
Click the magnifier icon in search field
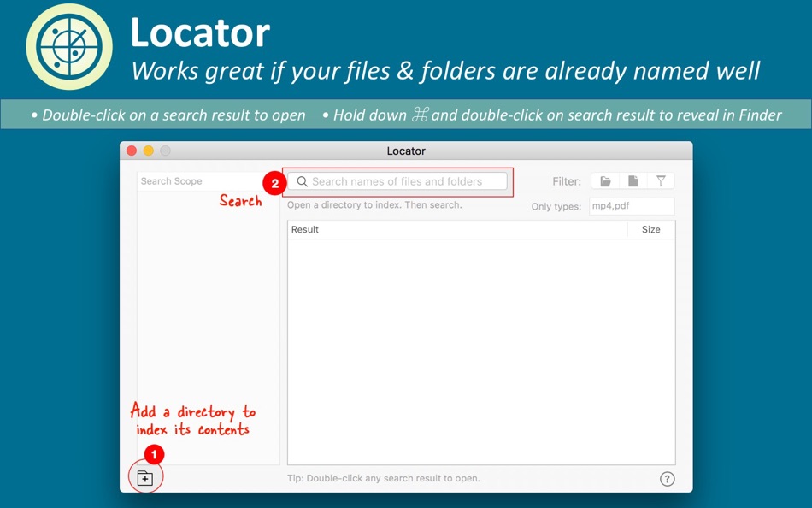click(x=302, y=181)
